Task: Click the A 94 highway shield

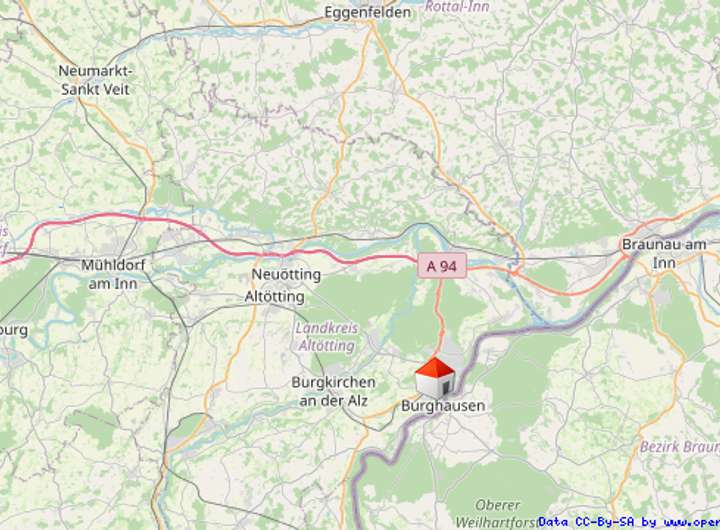Action: click(x=442, y=265)
